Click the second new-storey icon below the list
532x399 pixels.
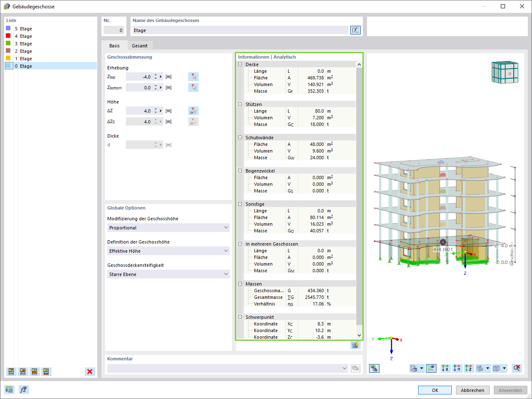click(x=23, y=372)
